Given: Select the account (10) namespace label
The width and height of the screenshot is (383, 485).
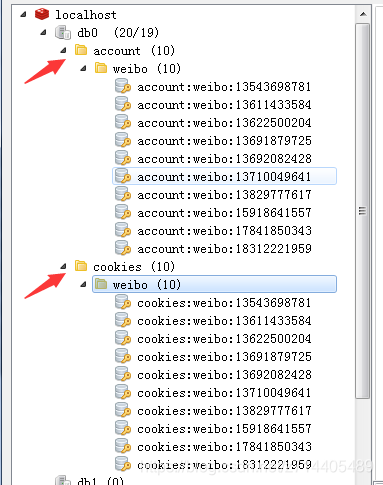Looking at the screenshot, I should [x=134, y=51].
